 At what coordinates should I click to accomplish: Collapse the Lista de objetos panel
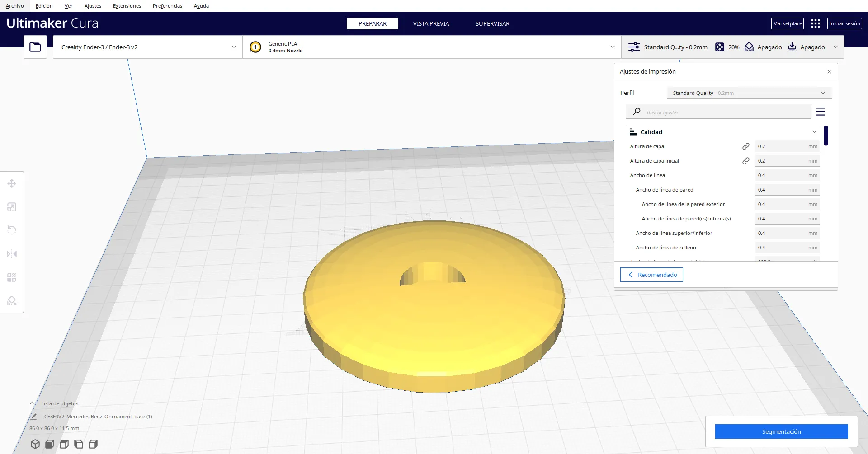pyautogui.click(x=32, y=403)
